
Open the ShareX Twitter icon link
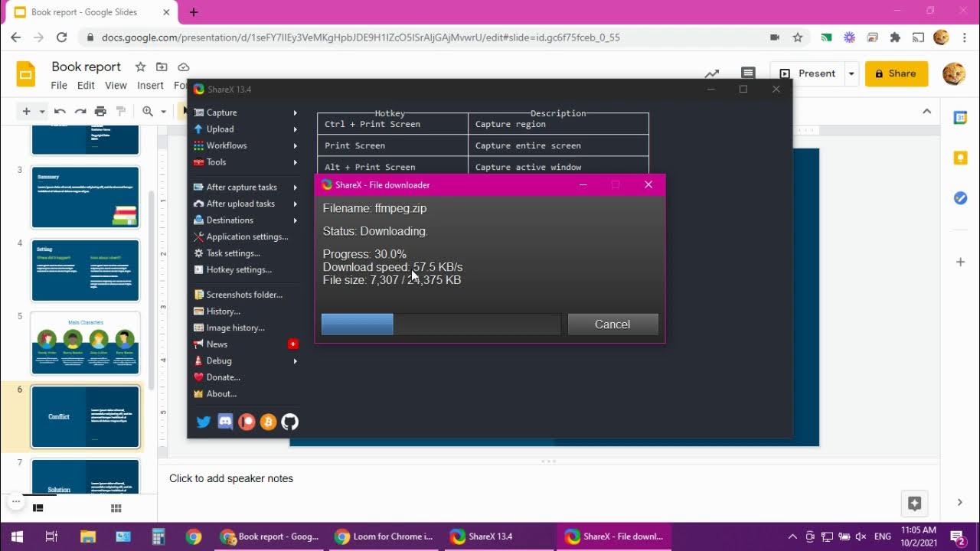(204, 422)
